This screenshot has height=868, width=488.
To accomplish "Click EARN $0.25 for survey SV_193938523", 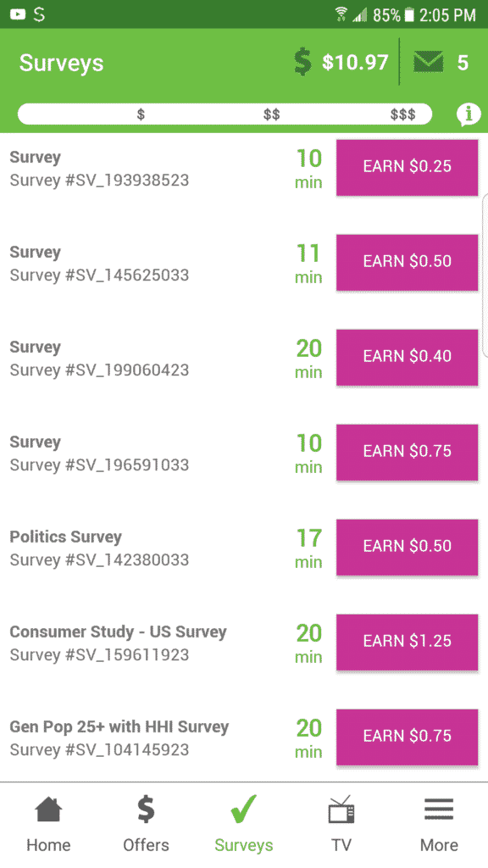I will point(408,167).
